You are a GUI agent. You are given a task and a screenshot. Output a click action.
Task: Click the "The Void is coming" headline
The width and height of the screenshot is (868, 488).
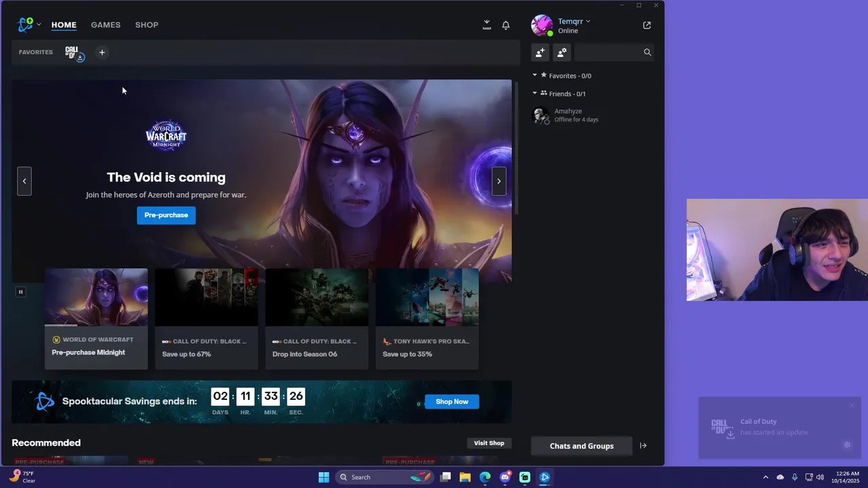(166, 178)
